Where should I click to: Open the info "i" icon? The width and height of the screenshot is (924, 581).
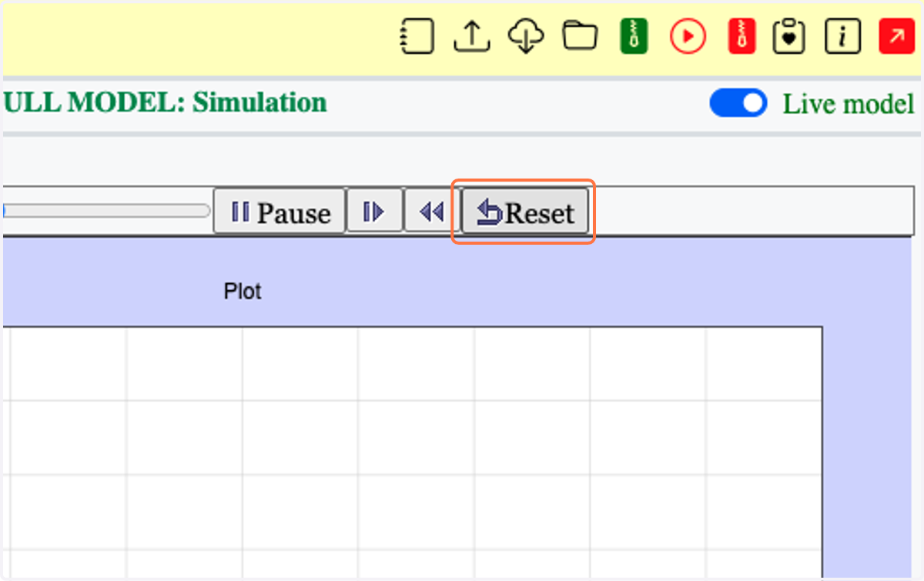click(x=842, y=36)
